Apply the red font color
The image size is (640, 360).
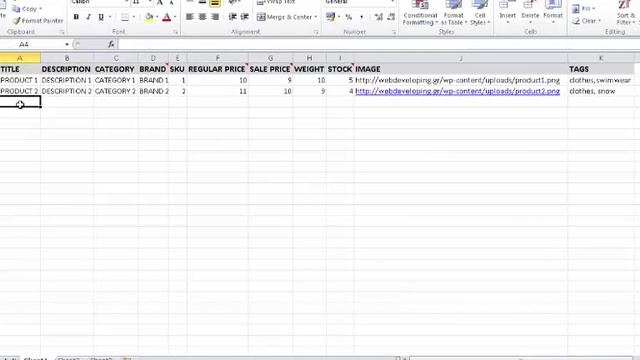tap(167, 17)
